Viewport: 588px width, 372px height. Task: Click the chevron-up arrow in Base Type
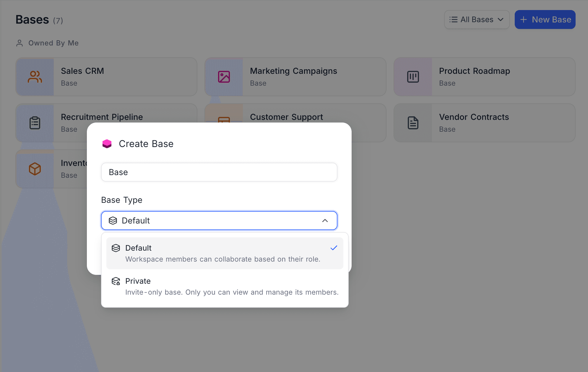325,221
